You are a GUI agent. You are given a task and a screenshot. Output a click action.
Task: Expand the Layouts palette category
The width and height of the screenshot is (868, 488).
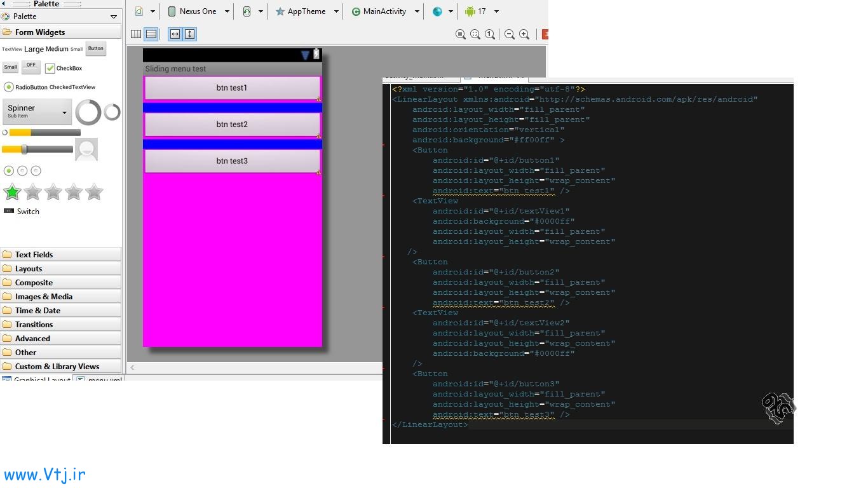point(29,269)
